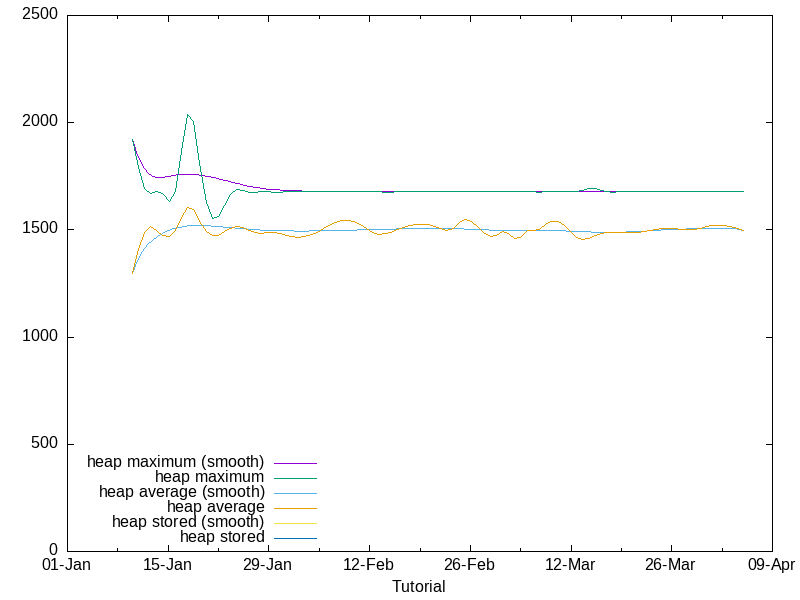
Task: Select the 'heap average (smooth)' legend entry
Action: [x=181, y=492]
